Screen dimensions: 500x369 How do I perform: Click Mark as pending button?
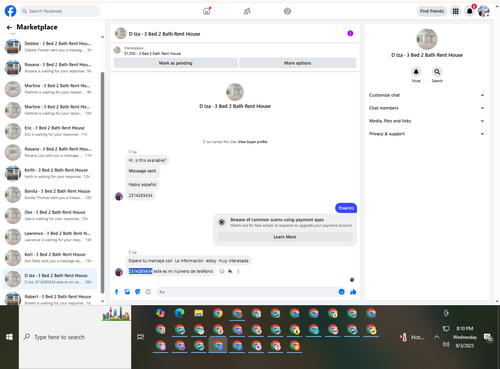pos(176,63)
